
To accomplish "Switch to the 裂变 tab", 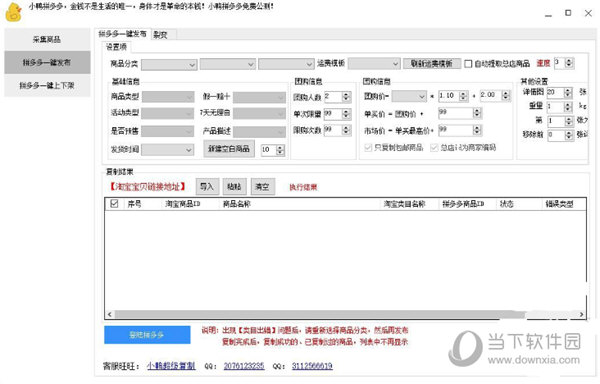I will coord(160,34).
